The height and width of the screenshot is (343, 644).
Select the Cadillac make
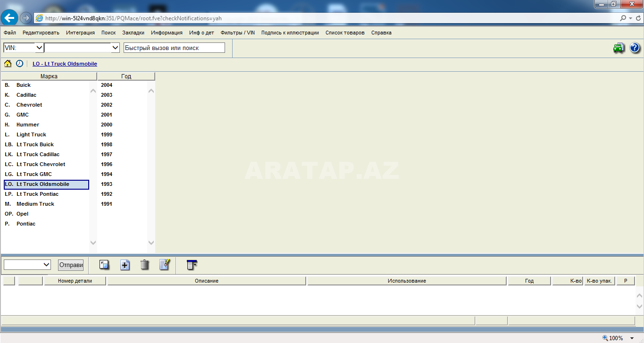pos(46,95)
